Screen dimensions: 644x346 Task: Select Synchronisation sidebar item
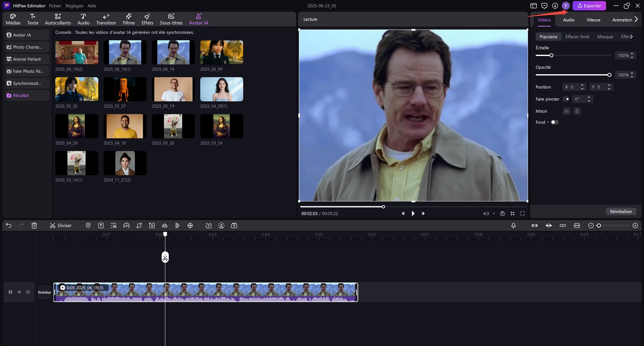[27, 83]
